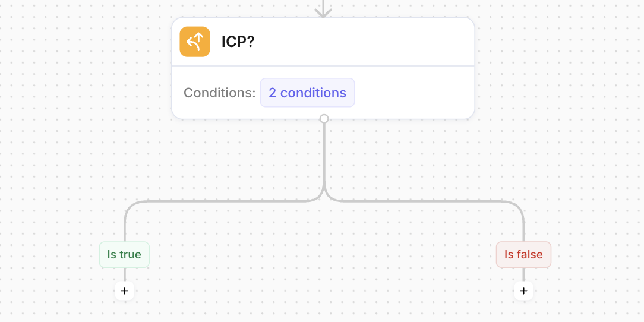Click blank header area right of ICP? title
This screenshot has width=644, height=322.
pos(361,42)
